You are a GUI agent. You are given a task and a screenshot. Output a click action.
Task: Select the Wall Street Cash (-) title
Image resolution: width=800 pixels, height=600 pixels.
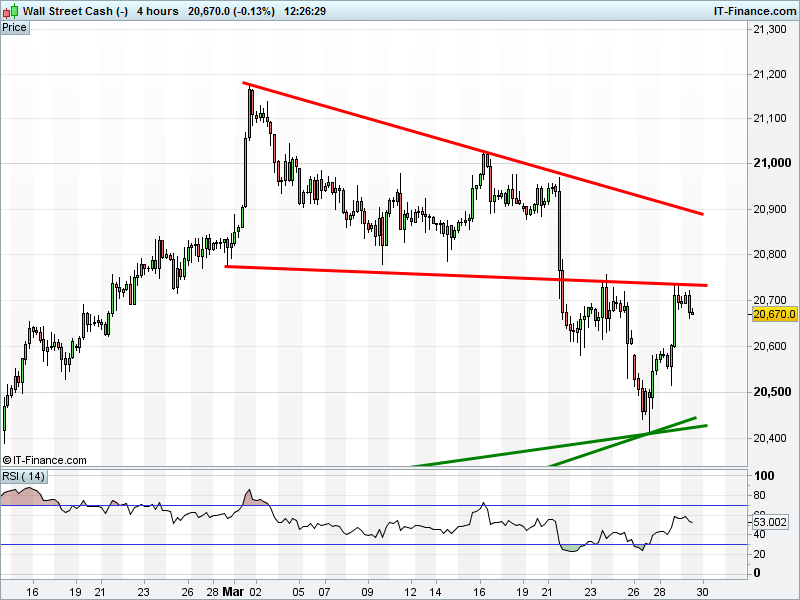76,11
